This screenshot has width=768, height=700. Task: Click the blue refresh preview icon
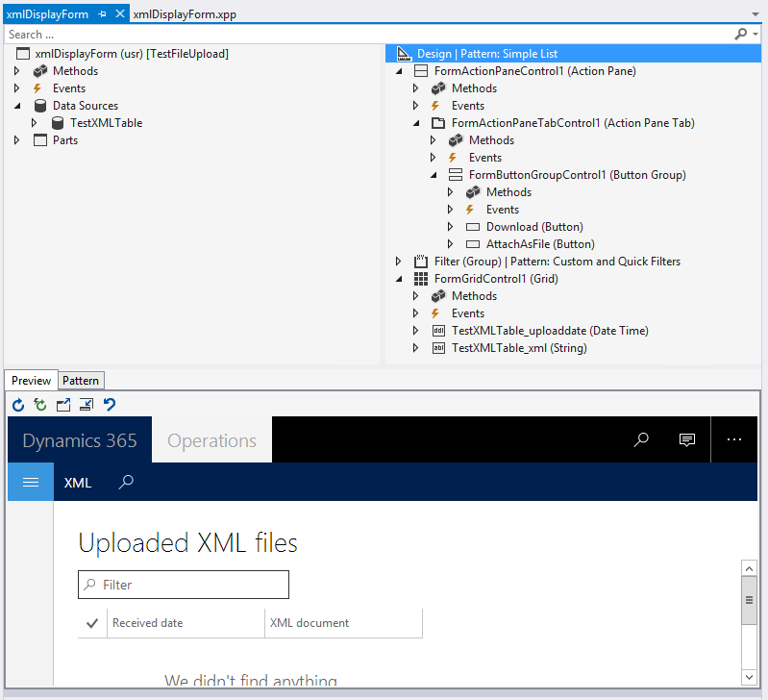(x=18, y=405)
